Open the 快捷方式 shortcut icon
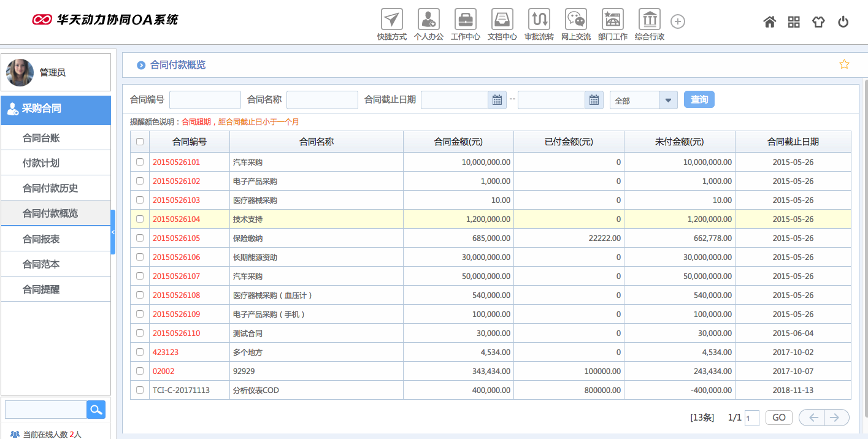The height and width of the screenshot is (439, 868). (392, 20)
